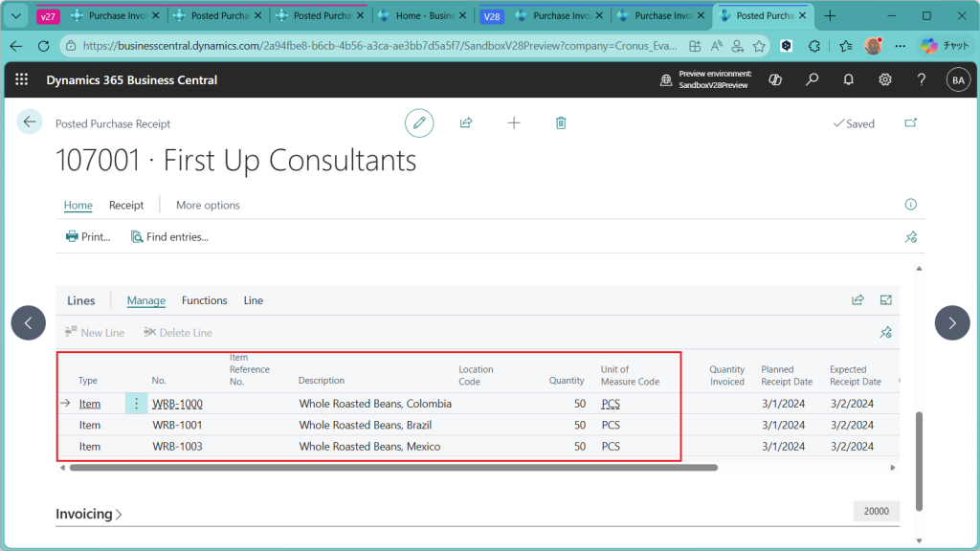Go to next record arrow
The width and height of the screenshot is (980, 551).
(951, 323)
